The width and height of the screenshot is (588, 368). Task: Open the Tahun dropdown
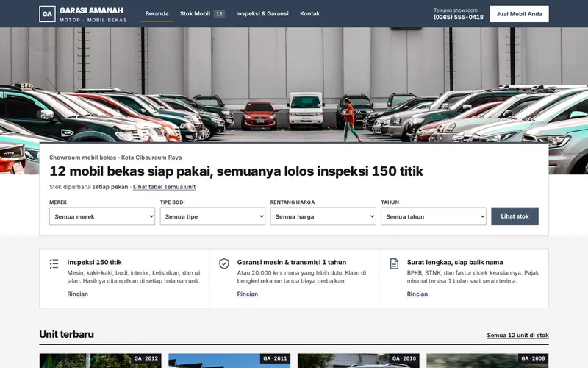point(434,216)
